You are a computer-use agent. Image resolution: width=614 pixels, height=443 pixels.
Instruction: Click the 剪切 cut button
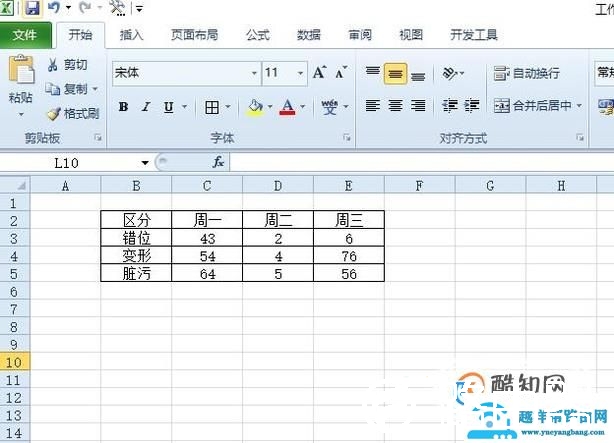(67, 65)
